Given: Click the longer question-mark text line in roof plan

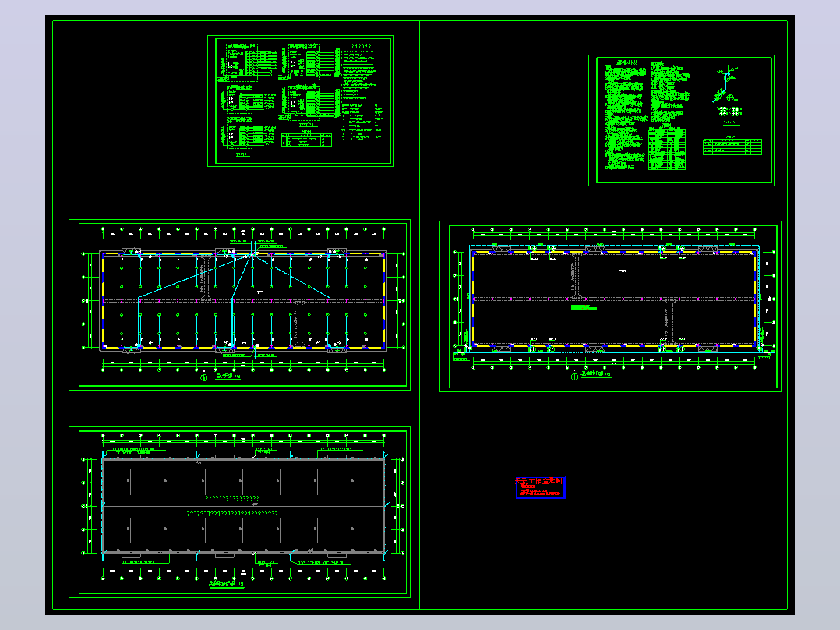Looking at the screenshot, I should coord(232,513).
